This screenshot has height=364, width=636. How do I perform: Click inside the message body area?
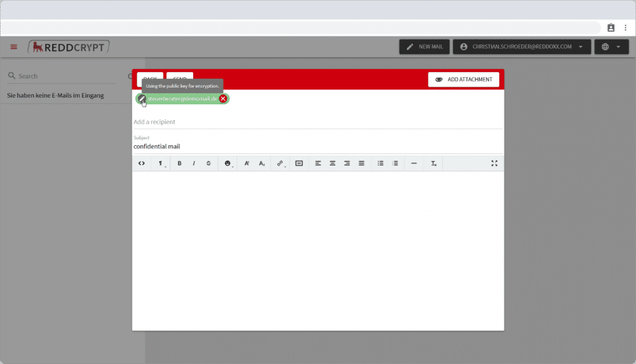pyautogui.click(x=318, y=250)
